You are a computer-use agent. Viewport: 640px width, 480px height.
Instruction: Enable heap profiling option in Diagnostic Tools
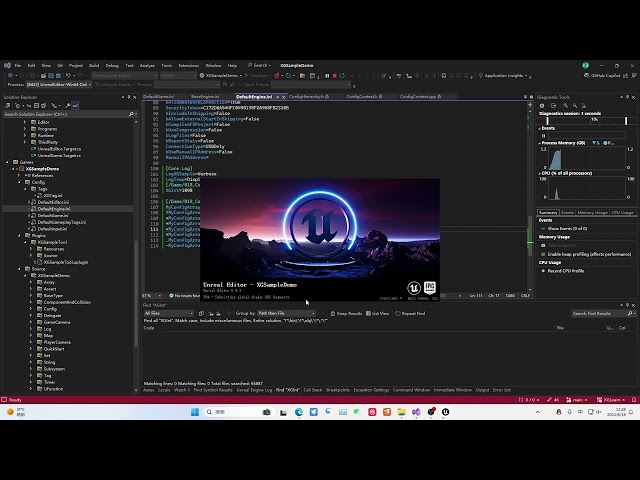[x=586, y=254]
